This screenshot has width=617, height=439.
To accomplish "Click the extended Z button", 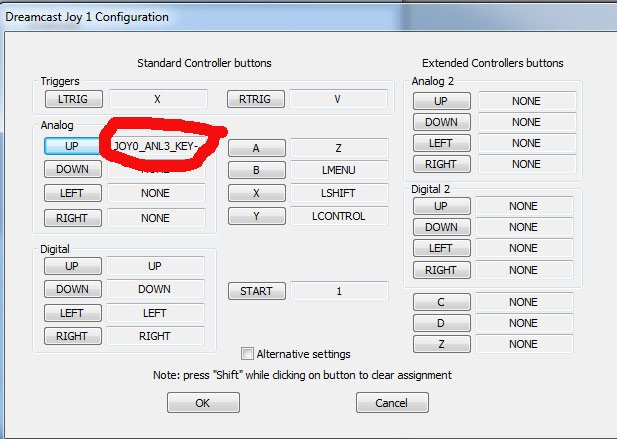I will (x=442, y=344).
